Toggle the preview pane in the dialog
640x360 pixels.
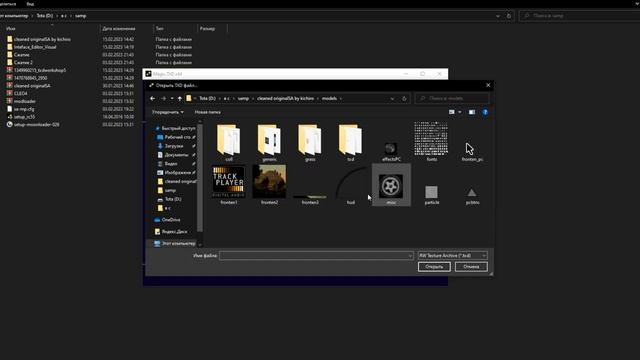point(471,112)
